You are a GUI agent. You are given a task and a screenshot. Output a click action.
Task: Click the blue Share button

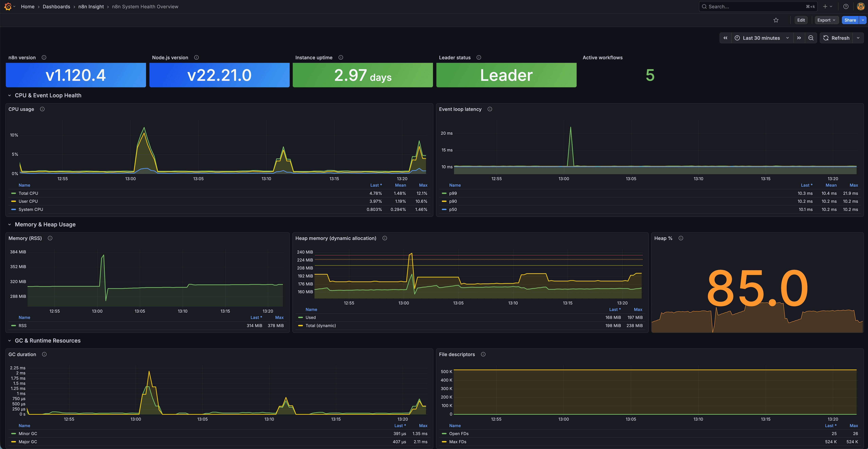pyautogui.click(x=850, y=20)
